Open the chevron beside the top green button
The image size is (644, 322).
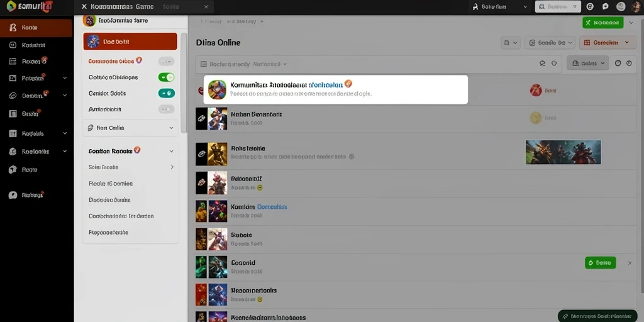[x=631, y=23]
